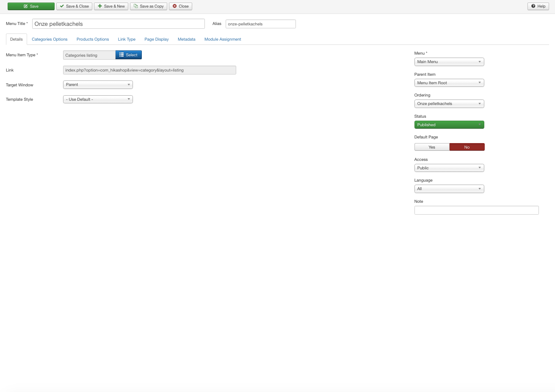This screenshot has height=392, width=555.
Task: Click the green Save button
Action: (31, 6)
